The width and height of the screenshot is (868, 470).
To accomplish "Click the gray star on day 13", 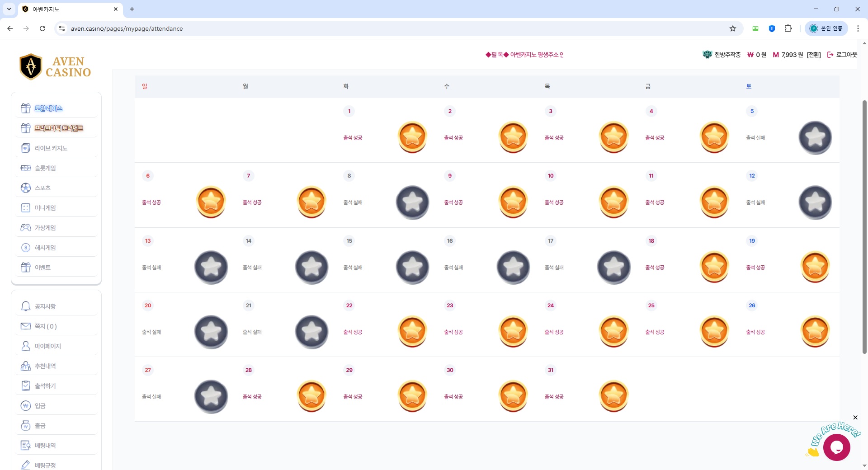I will pyautogui.click(x=211, y=267).
